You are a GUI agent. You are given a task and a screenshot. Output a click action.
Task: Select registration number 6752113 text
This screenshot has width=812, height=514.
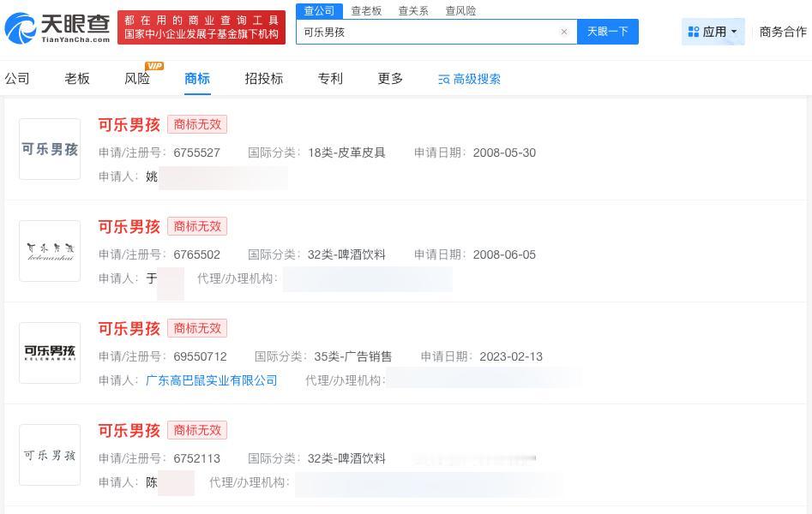coord(197,458)
